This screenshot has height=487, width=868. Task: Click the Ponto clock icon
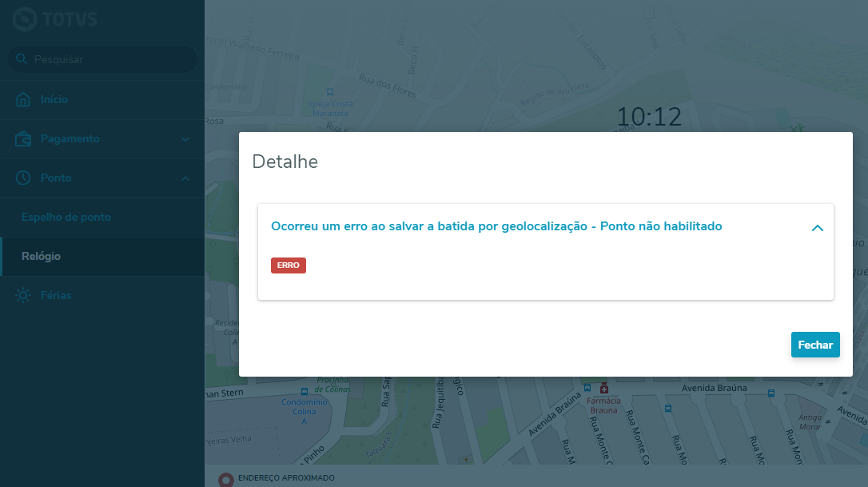pos(22,178)
